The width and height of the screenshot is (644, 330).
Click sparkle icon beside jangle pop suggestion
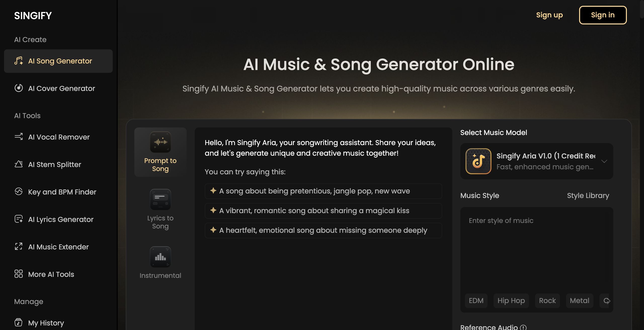coord(213,191)
